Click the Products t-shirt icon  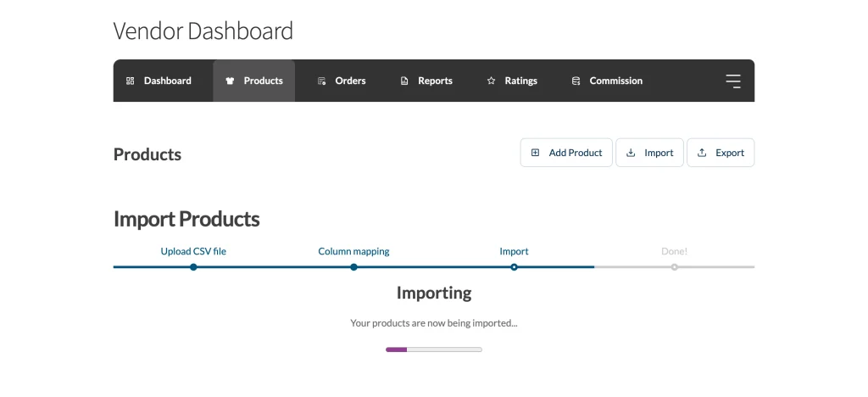pos(231,81)
